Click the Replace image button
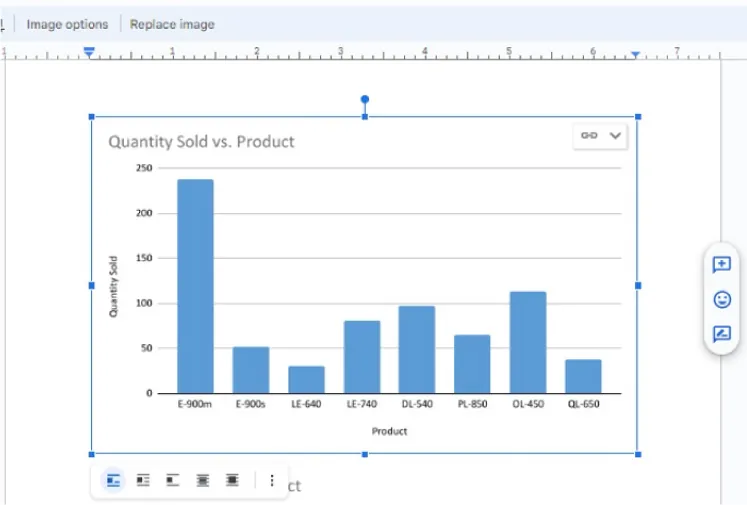Viewport: 747px width, 505px height. point(172,24)
